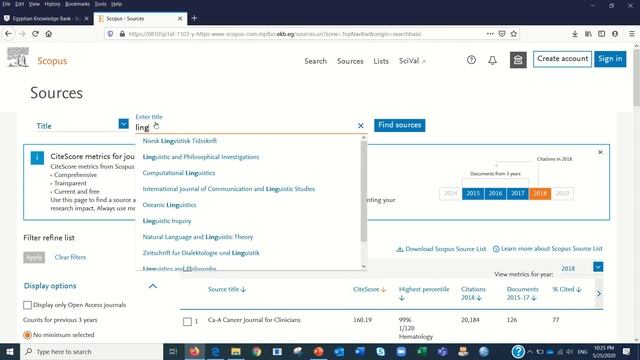Screen dimensions: 640x360
Task: Open browser home page icon
Action: pos(49,34)
